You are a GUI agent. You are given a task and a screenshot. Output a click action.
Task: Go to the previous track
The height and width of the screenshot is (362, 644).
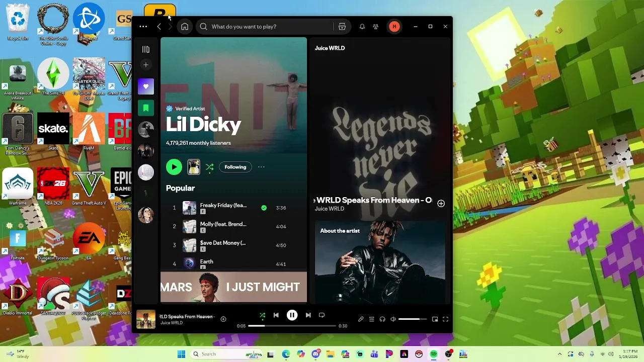point(276,315)
